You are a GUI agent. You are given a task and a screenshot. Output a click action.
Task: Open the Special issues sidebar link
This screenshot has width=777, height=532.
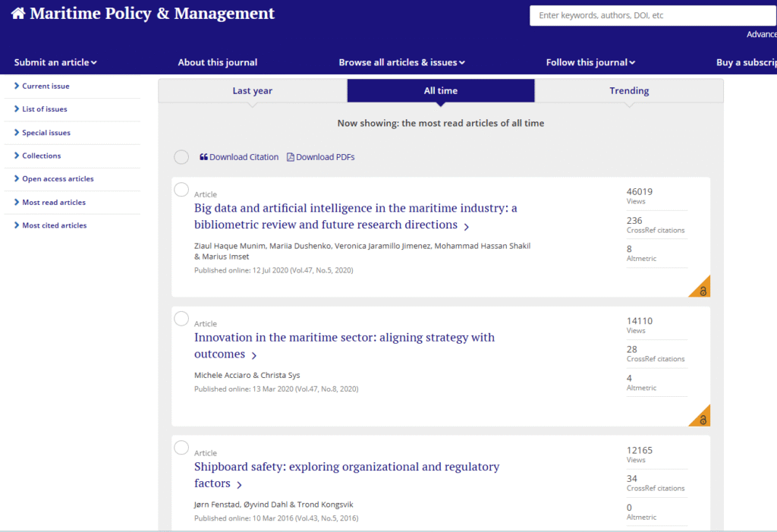(46, 132)
